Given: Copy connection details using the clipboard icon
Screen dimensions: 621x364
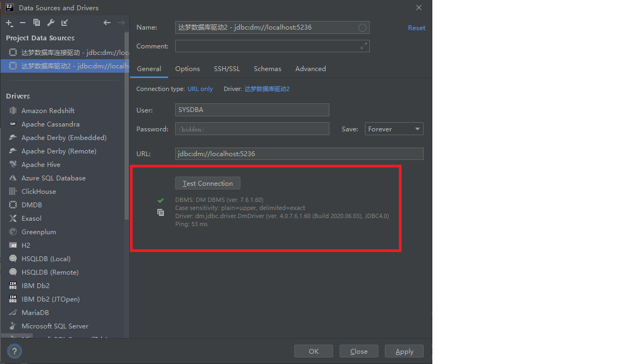Looking at the screenshot, I should 160,213.
